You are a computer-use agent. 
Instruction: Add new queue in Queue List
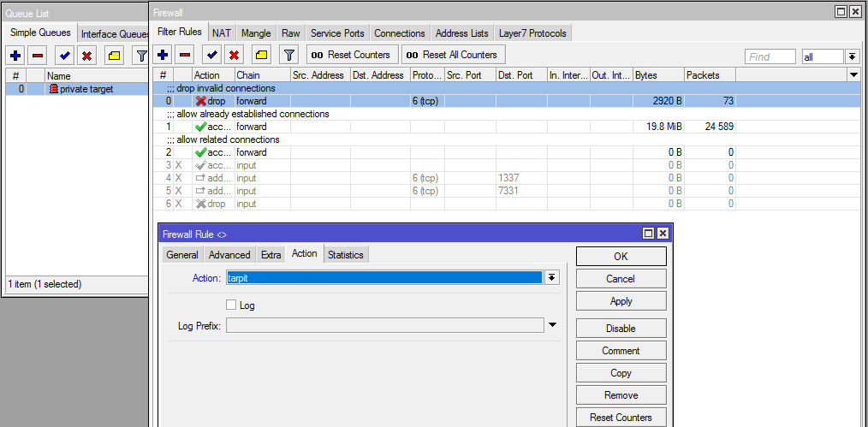15,56
